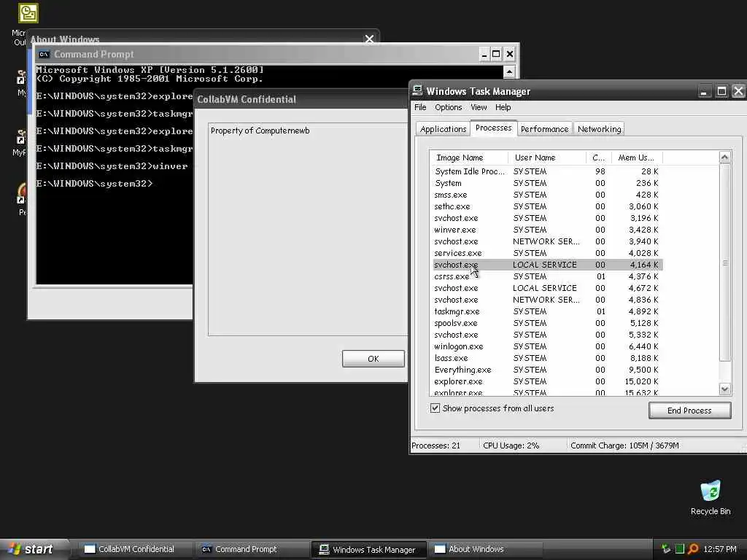
Task: Click Windows Task Manager taskbar button
Action: 368,550
